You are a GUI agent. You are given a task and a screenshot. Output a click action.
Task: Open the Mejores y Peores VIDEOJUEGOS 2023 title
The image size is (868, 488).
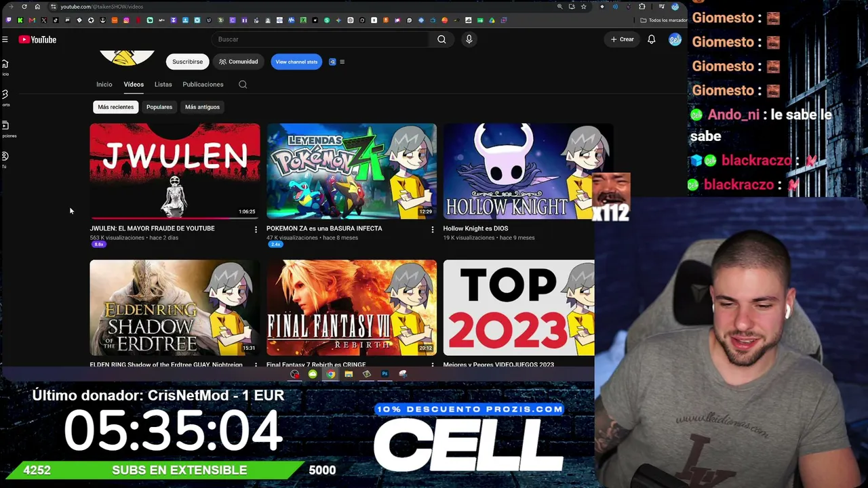coord(498,365)
